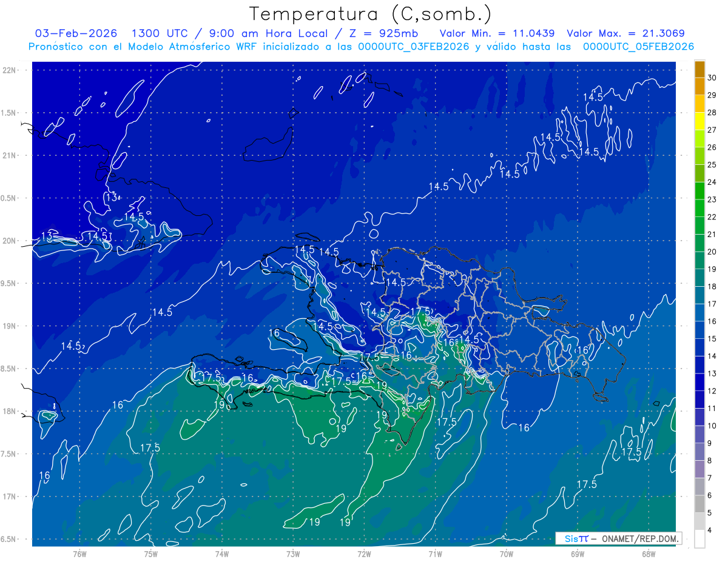Select the legend swatch between 23 and 24
Image resolution: width=728 pixels, height=562 pixels.
pyautogui.click(x=699, y=191)
